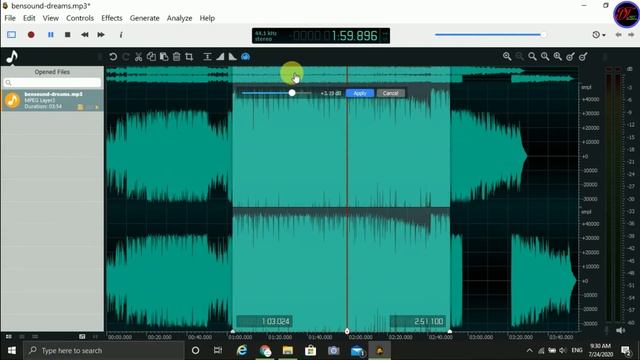Image resolution: width=640 pixels, height=360 pixels.
Task: Click the play arrow on the bensound-dreams file row
Action: click(97, 107)
